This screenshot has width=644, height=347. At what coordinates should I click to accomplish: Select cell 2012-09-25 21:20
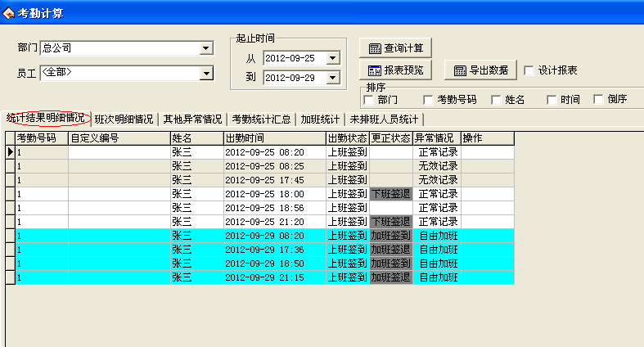[x=275, y=222]
